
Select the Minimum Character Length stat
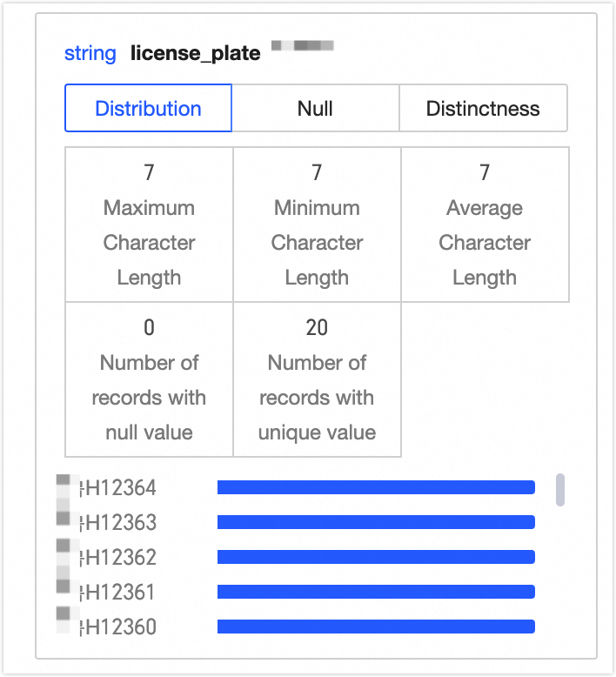(x=317, y=225)
